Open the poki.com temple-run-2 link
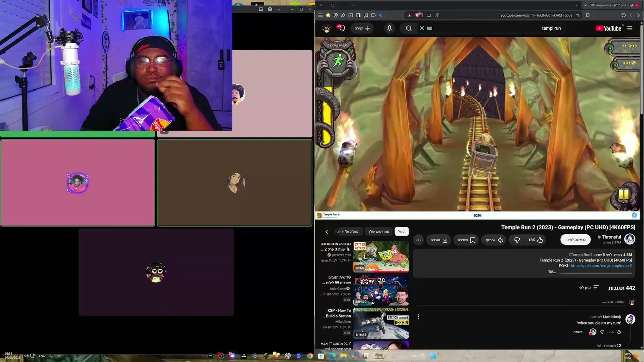644x362 pixels. (x=601, y=266)
